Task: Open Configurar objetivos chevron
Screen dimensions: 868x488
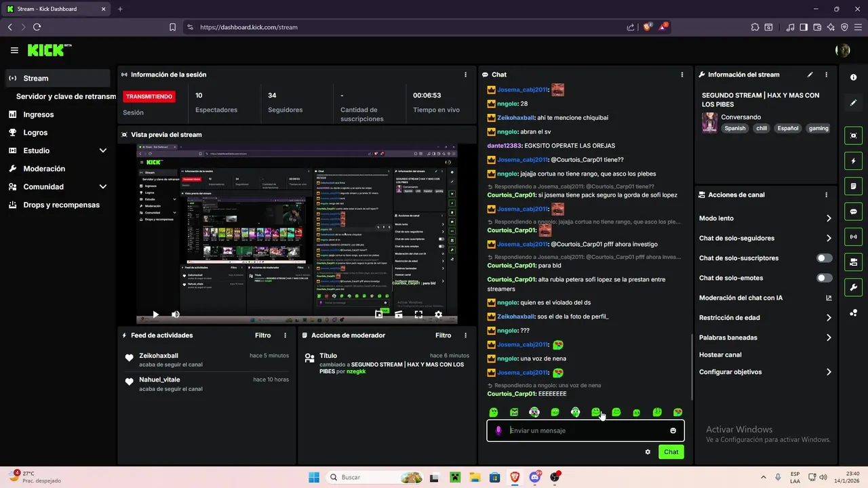Action: (829, 372)
